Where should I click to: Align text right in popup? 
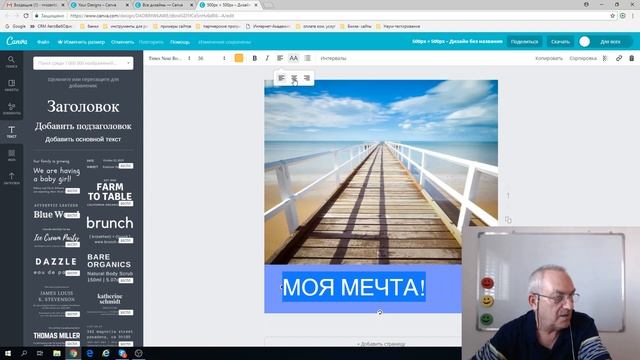pyautogui.click(x=307, y=78)
